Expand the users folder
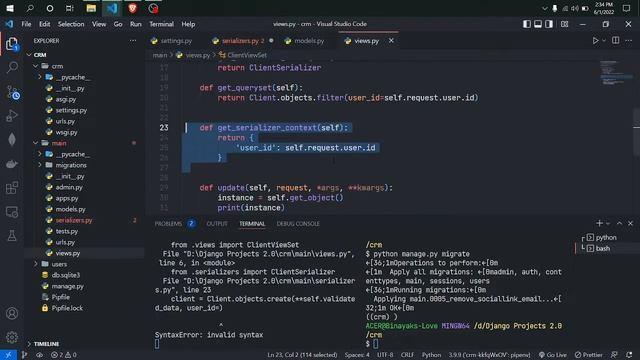 coord(36,264)
